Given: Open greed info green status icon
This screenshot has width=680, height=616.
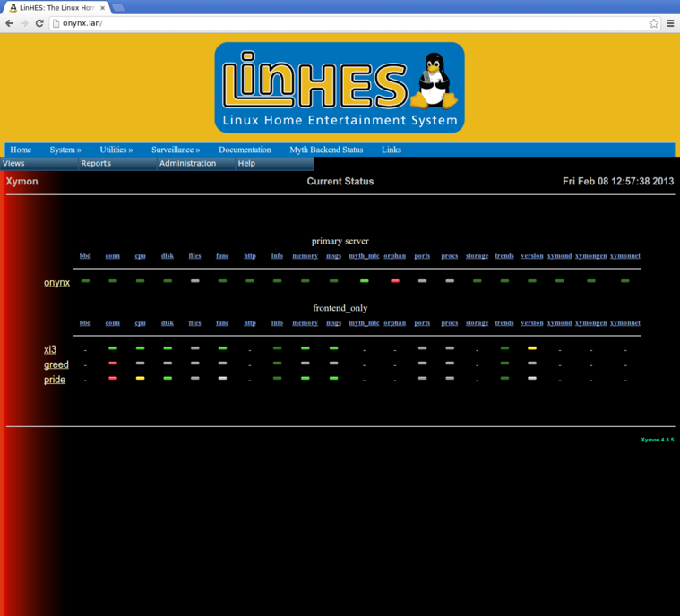Looking at the screenshot, I should (277, 364).
